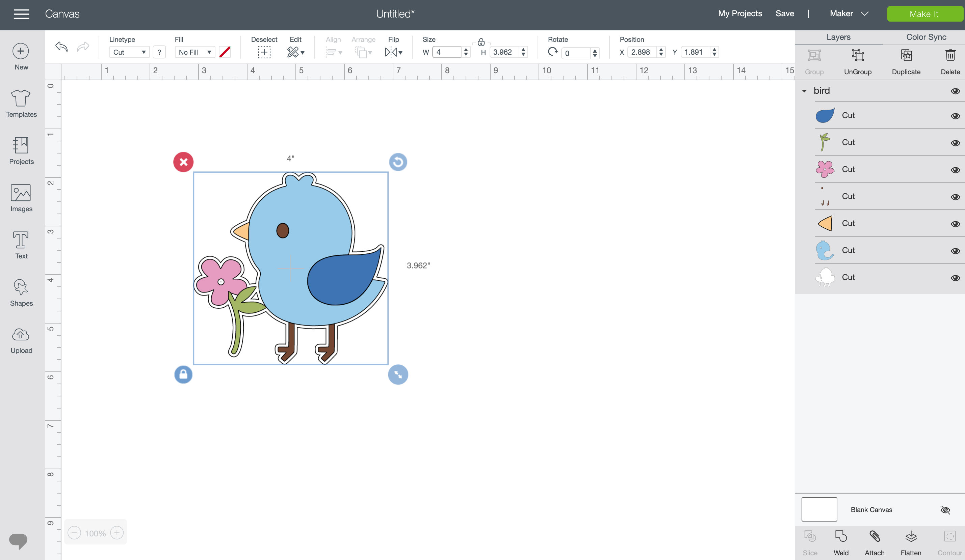
Task: Switch to the Color Sync tab
Action: point(926,37)
